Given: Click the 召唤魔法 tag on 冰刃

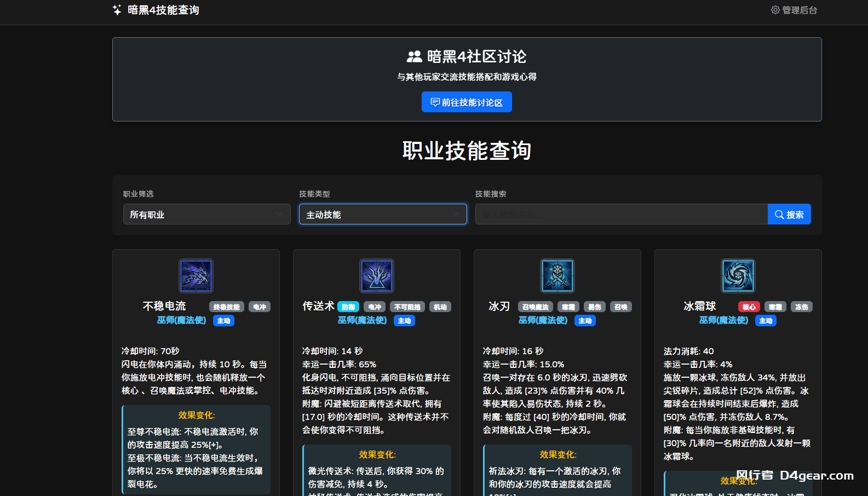Looking at the screenshot, I should pyautogui.click(x=536, y=307).
